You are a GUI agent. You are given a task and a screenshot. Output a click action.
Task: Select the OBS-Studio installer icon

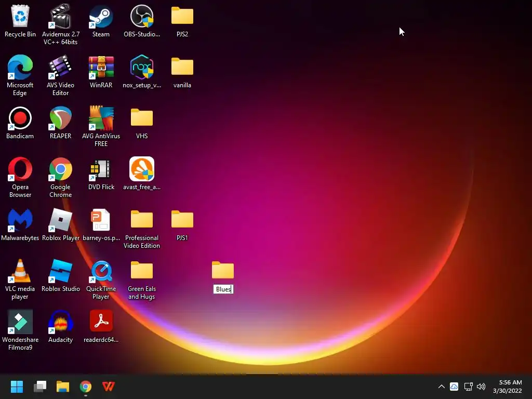click(142, 16)
